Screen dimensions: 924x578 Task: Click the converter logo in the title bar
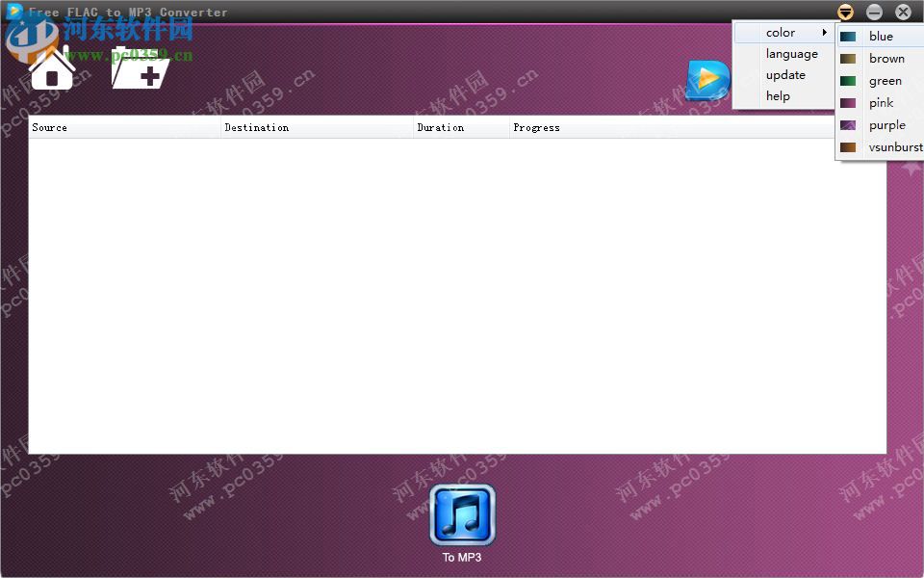[x=13, y=11]
